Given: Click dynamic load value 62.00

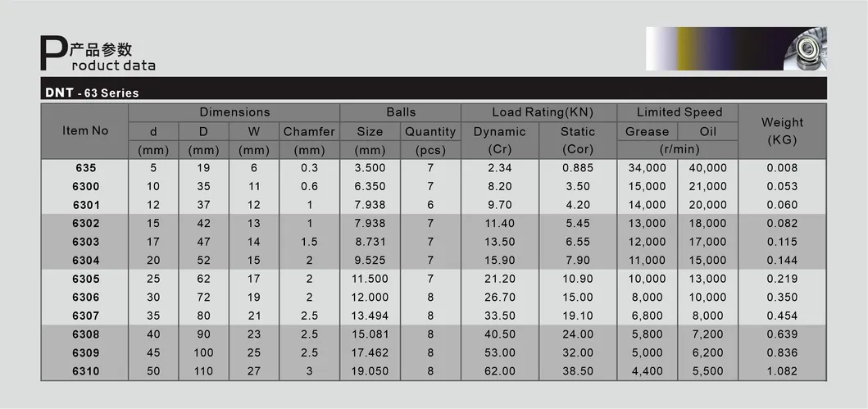Looking at the screenshot, I should (500, 371).
